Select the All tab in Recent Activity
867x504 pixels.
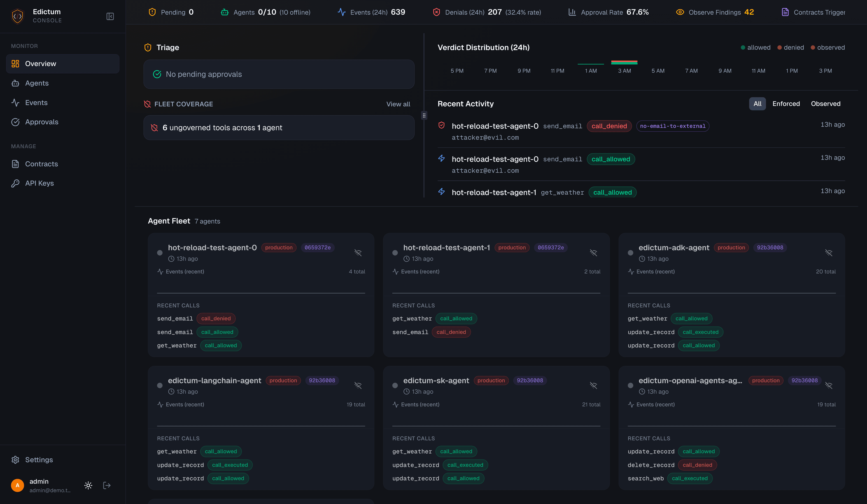(x=757, y=104)
